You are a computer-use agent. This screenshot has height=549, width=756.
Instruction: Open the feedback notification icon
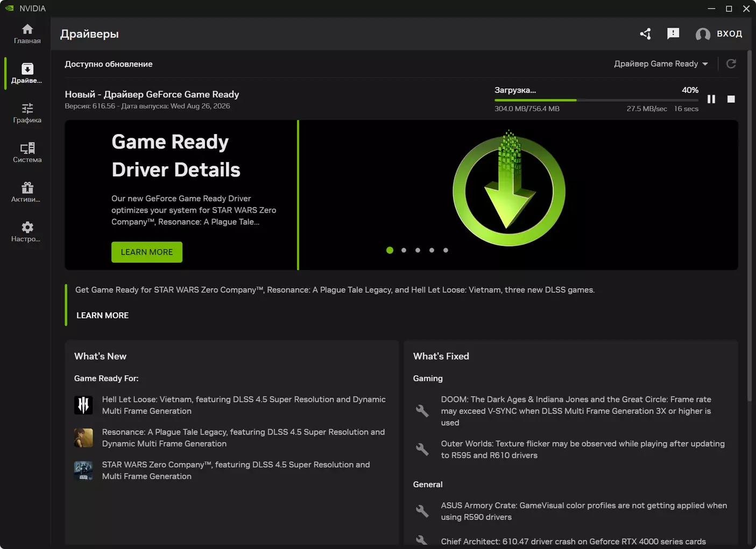tap(673, 34)
